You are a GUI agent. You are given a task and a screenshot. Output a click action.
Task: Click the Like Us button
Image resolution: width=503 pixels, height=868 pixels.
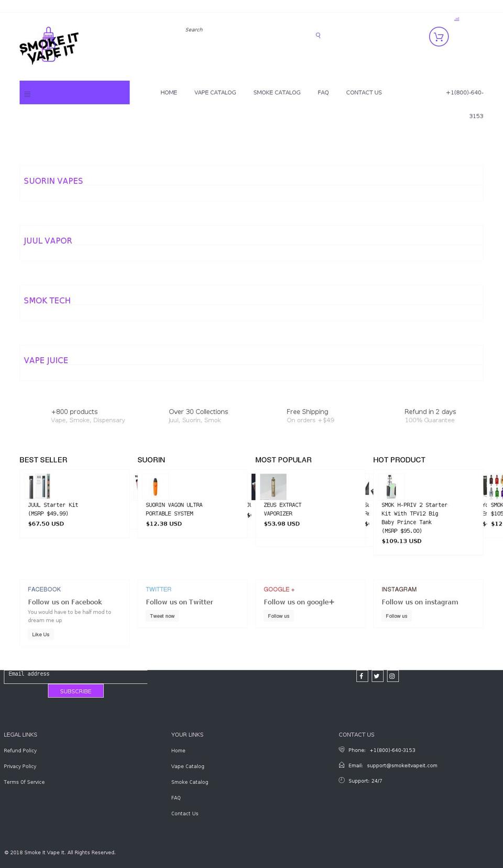coord(41,634)
